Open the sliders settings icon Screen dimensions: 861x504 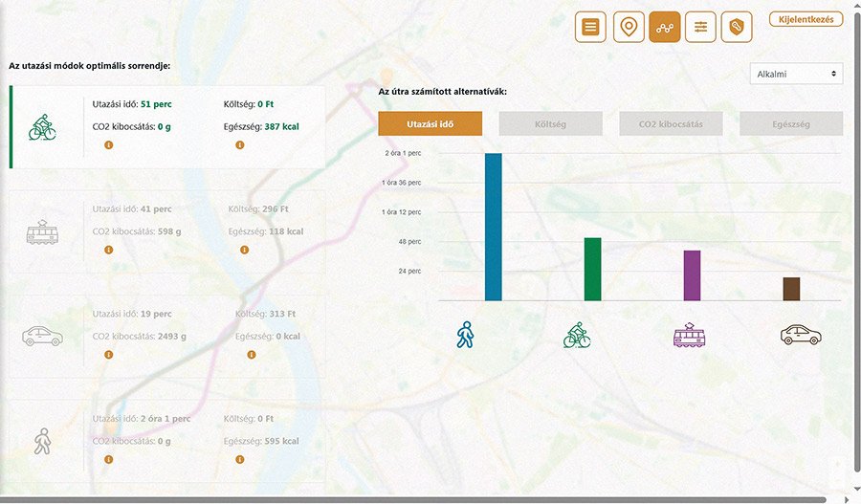[701, 27]
